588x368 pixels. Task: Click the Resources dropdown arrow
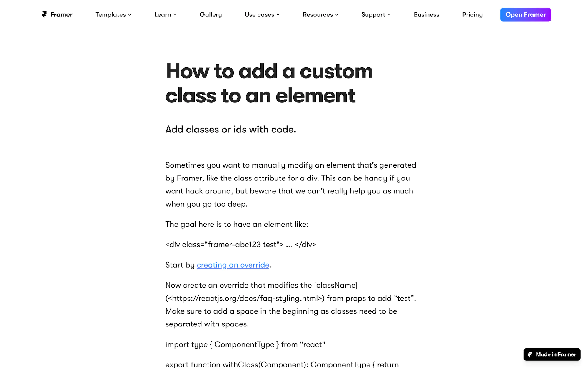click(337, 14)
